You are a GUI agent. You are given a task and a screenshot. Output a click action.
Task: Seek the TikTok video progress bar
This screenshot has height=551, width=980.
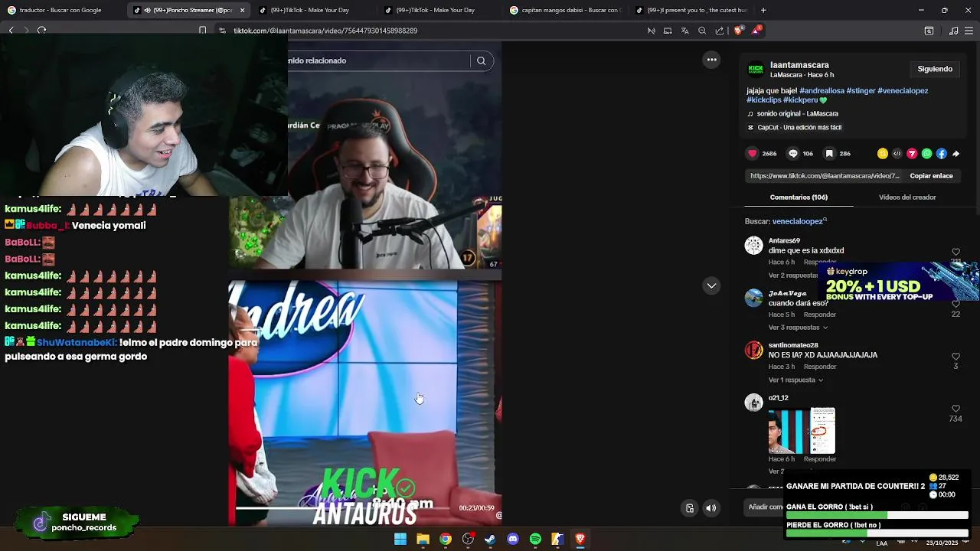tap(342, 507)
